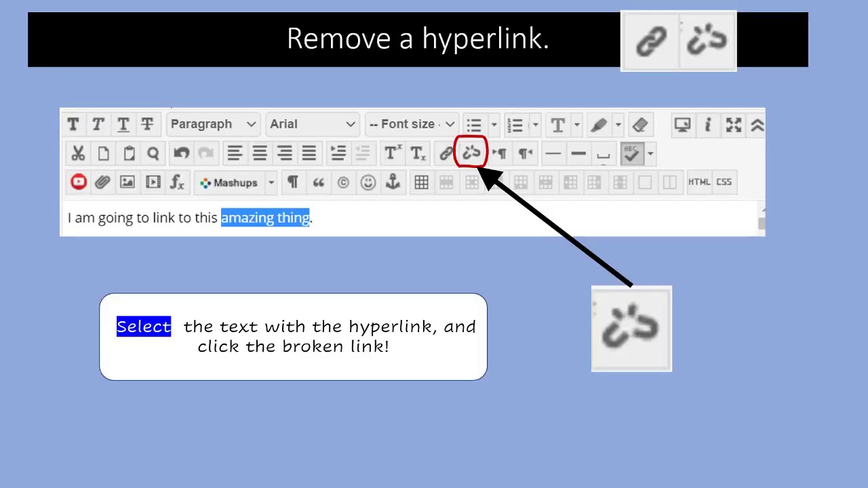The image size is (868, 488).
Task: Click the highlight color marker icon
Action: tap(599, 125)
